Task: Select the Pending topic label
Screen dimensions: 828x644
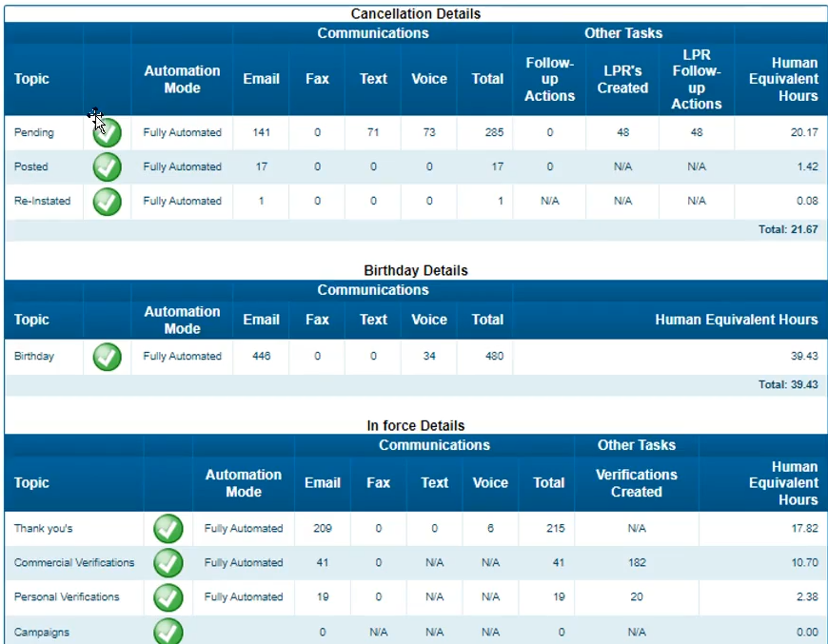Action: pos(34,132)
